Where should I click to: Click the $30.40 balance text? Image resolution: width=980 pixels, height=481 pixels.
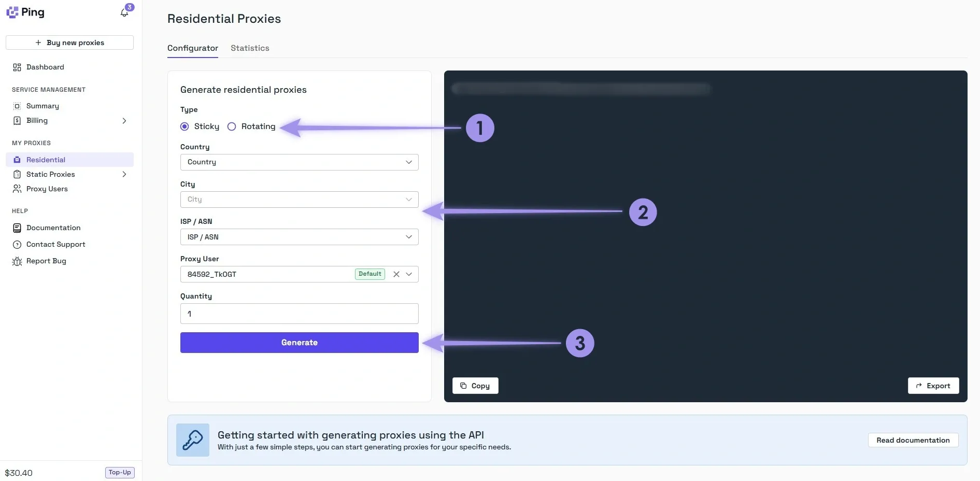pyautogui.click(x=19, y=473)
